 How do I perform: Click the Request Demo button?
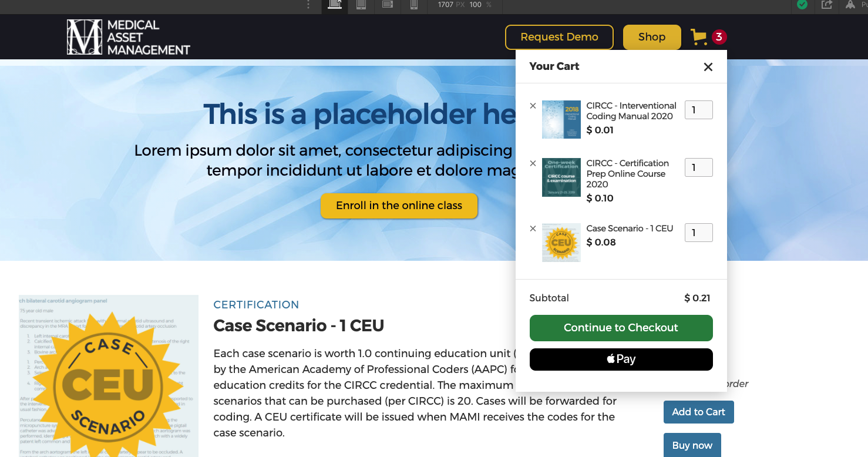pyautogui.click(x=559, y=37)
